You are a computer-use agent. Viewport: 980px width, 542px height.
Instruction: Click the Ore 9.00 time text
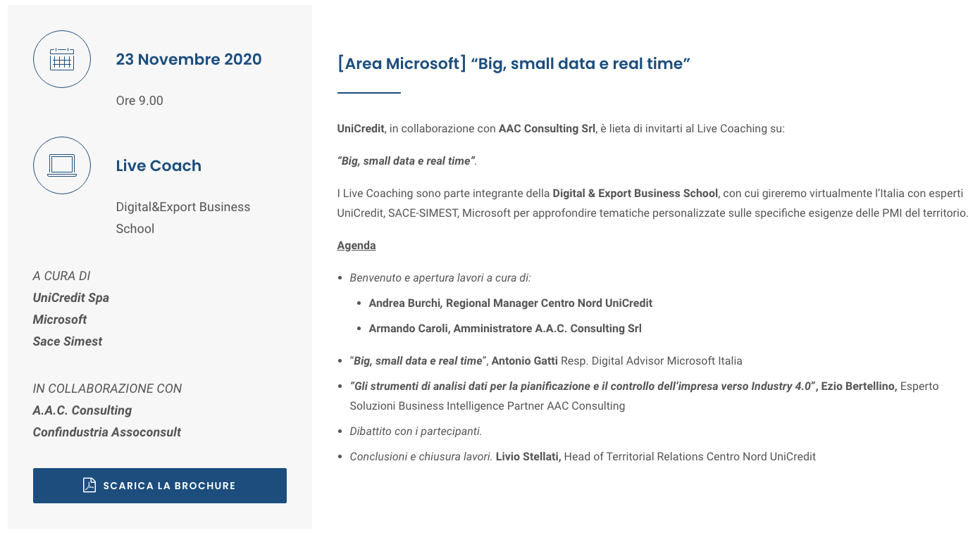point(139,101)
